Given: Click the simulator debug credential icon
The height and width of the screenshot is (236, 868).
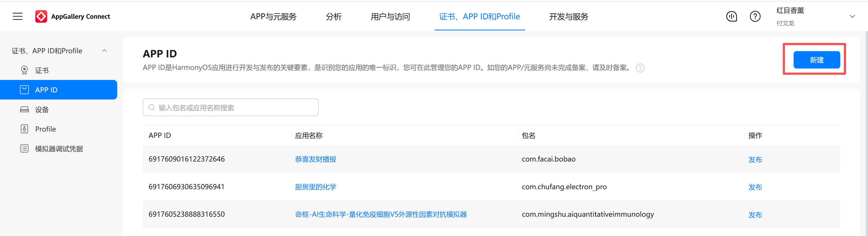Looking at the screenshot, I should pos(24,148).
